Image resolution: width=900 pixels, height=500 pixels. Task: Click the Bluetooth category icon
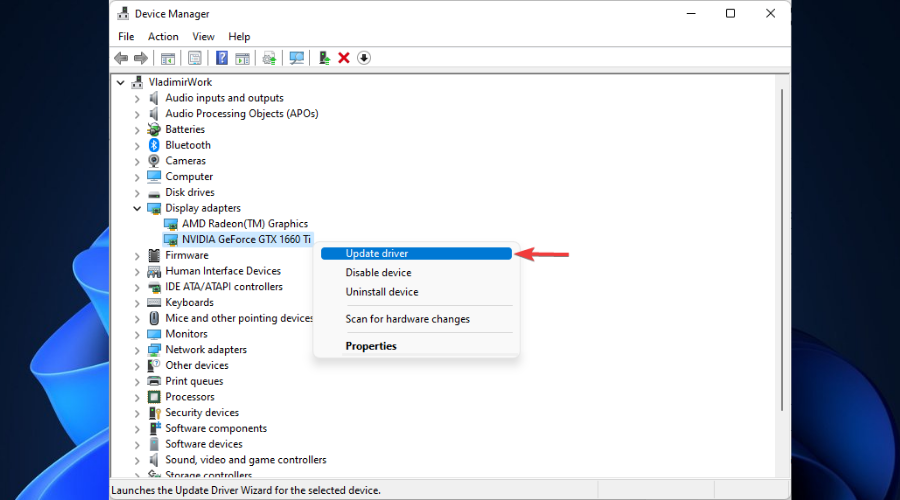[x=154, y=145]
